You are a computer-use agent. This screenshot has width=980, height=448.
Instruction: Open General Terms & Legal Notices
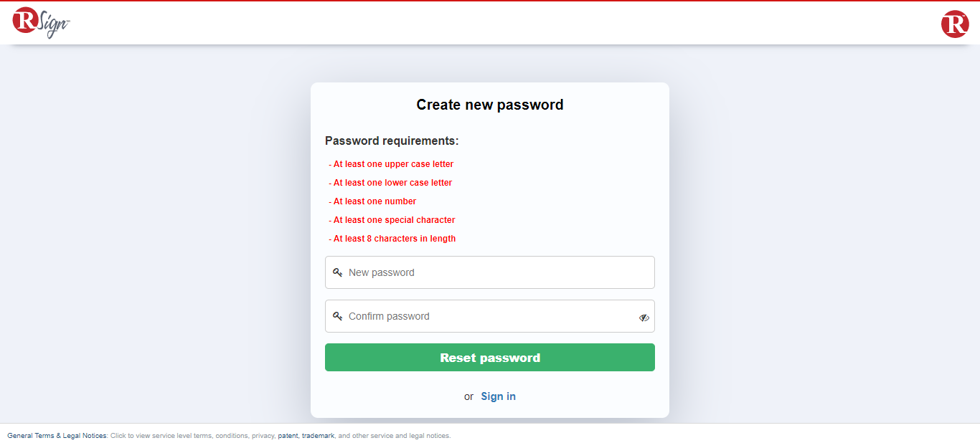[57, 436]
